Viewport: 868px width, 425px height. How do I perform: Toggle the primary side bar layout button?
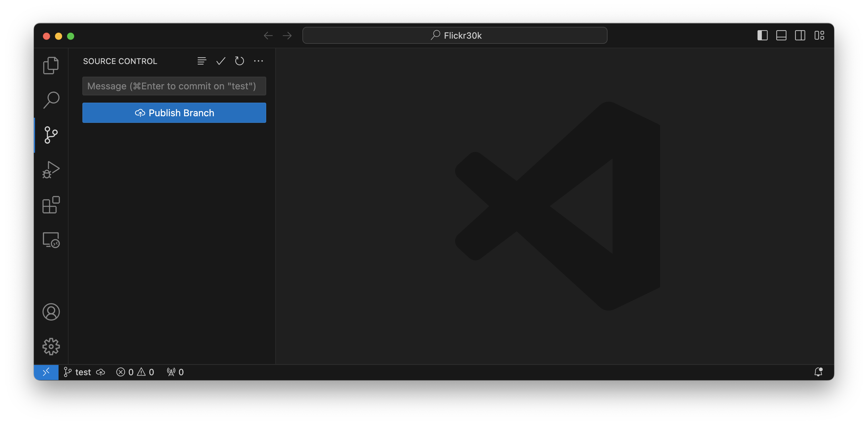[x=762, y=35]
